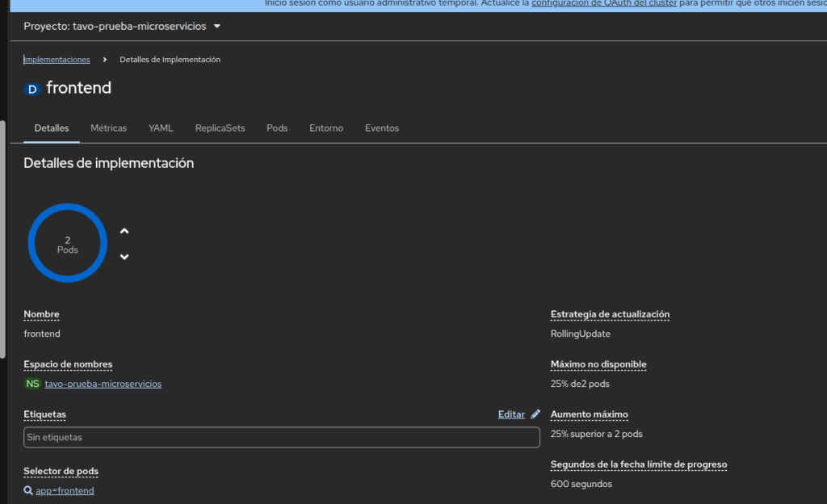
Task: Click the pencil icon next to Editar
Action: [535, 414]
